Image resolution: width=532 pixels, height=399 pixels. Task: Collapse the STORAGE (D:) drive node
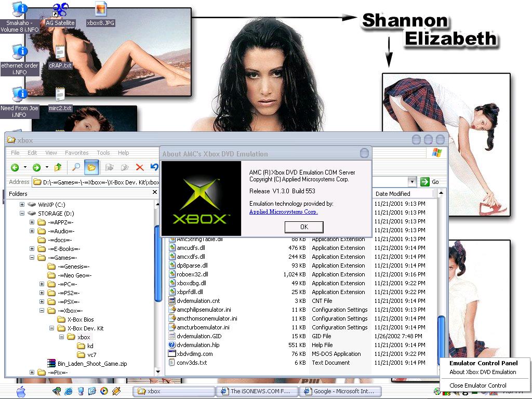22,214
